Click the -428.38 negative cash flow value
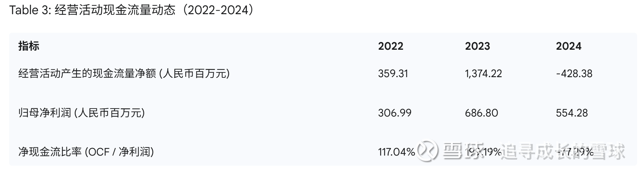The image size is (644, 171). pyautogui.click(x=574, y=73)
